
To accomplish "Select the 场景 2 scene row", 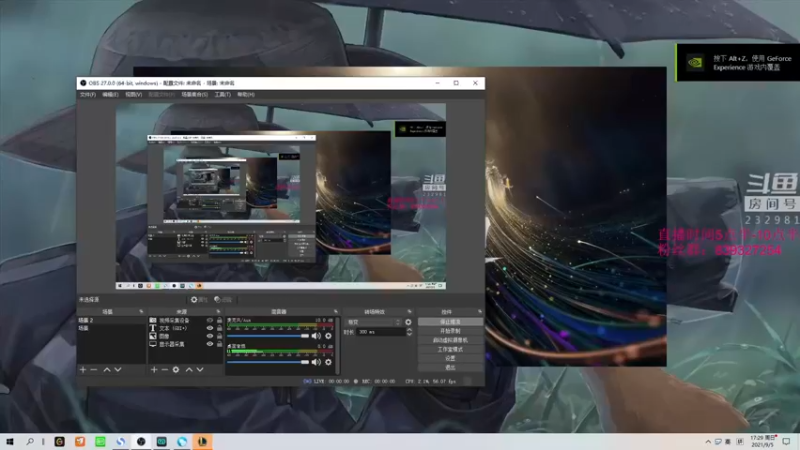I will coord(111,320).
